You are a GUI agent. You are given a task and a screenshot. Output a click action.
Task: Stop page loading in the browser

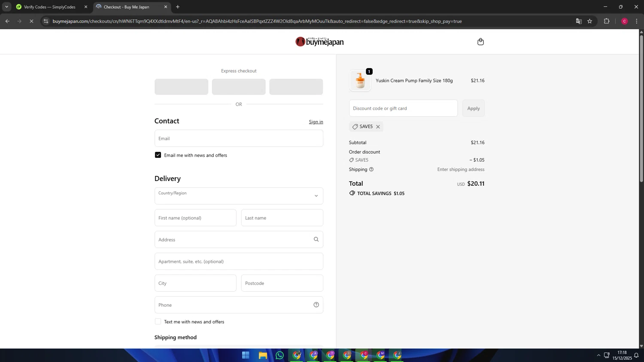[31, 21]
